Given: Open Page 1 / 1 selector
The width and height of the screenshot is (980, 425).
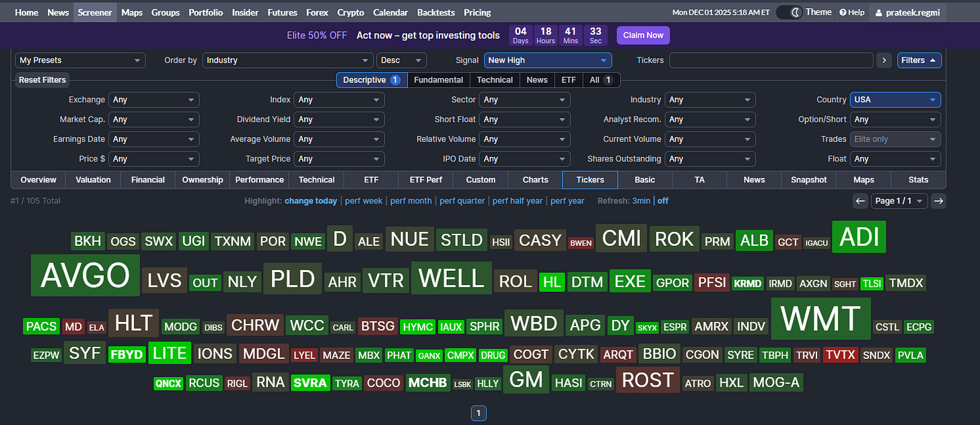Looking at the screenshot, I should pyautogui.click(x=900, y=201).
